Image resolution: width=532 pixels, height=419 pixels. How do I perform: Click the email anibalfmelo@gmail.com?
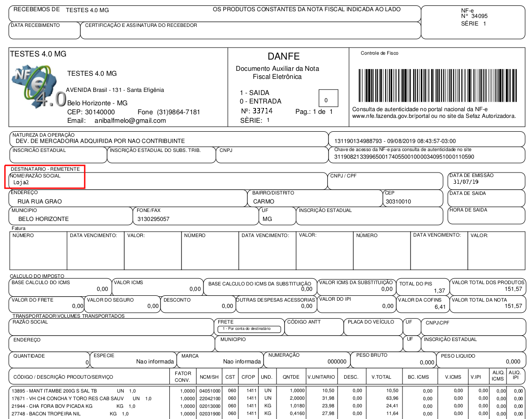point(130,121)
